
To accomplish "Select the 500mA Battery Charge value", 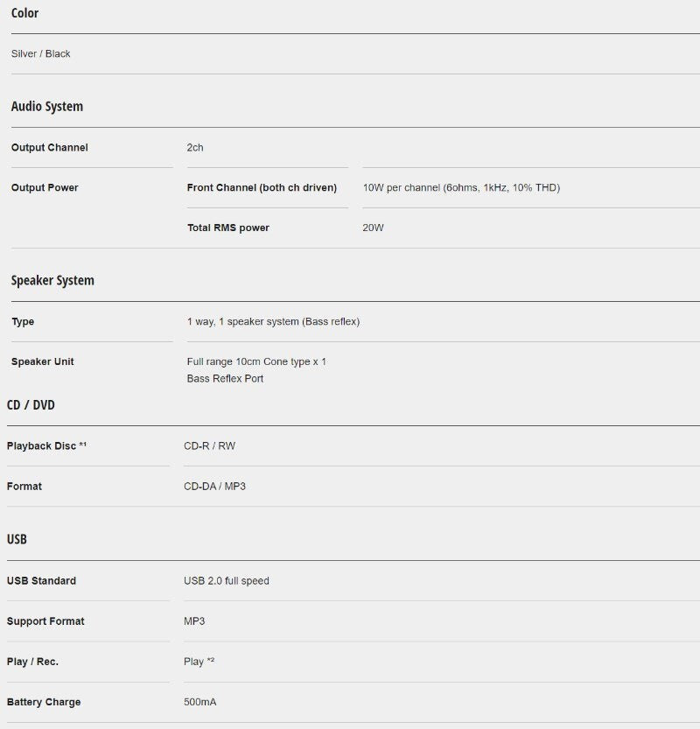I will 199,702.
